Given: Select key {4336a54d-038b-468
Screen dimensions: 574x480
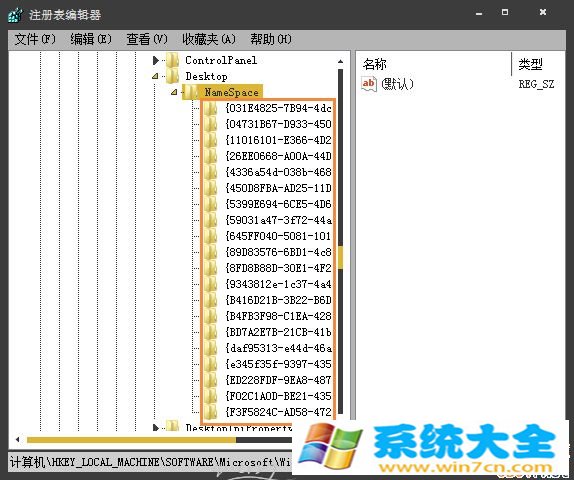Looking at the screenshot, I should pos(279,172).
